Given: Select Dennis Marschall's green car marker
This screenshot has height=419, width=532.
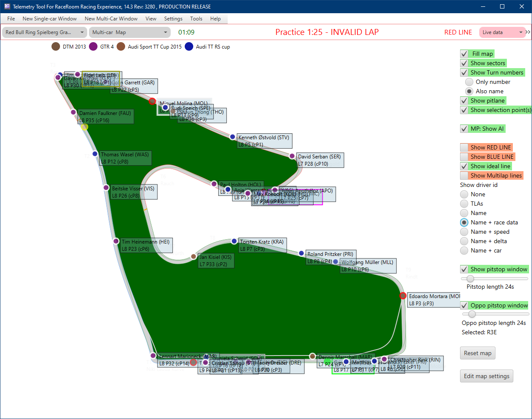Looking at the screenshot, I should (327, 361).
